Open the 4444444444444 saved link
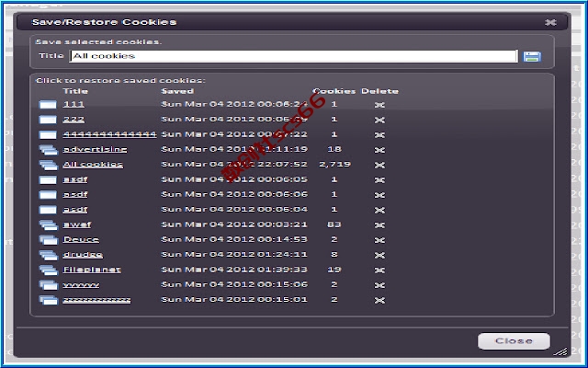The width and height of the screenshot is (588, 368). 109,134
